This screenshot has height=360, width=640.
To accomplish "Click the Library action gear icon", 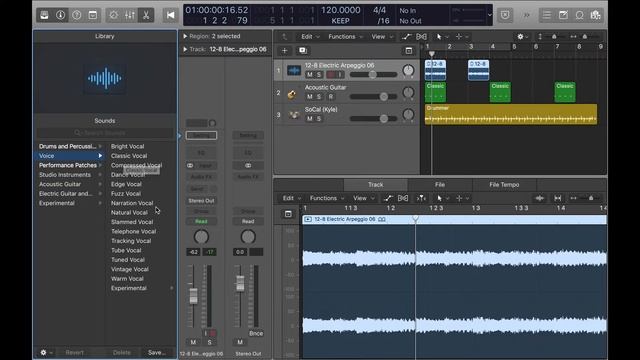I will (43, 352).
